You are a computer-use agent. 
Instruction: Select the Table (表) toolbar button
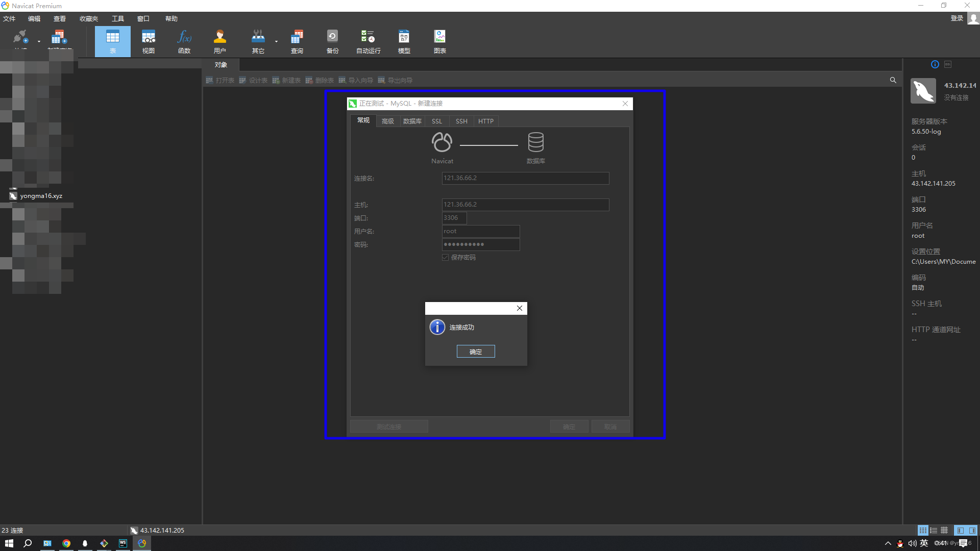(113, 41)
